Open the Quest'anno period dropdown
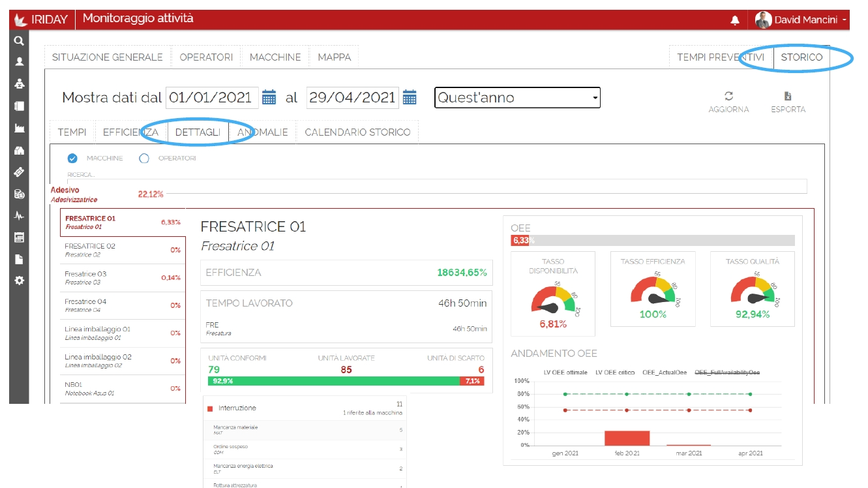 point(517,98)
